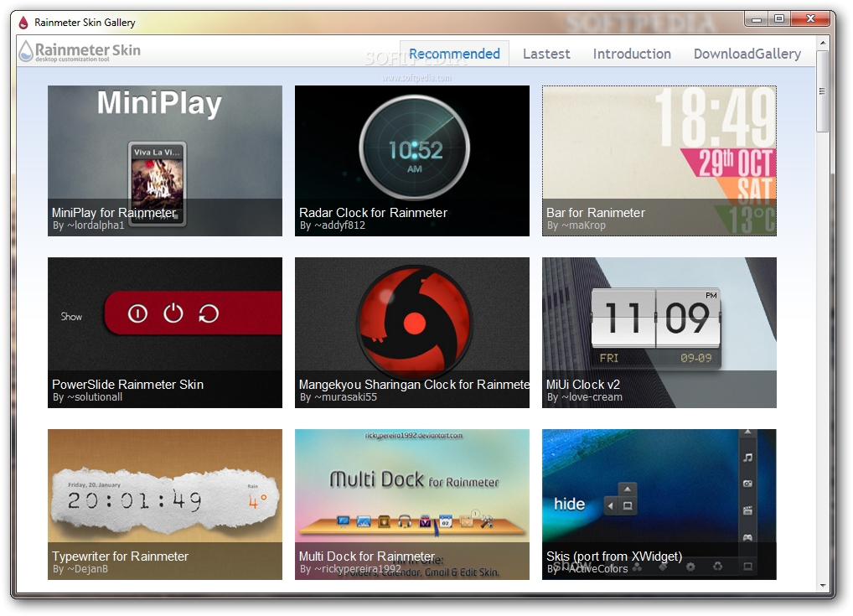Open the Multi Dock for Rainmeter skin
The image size is (853, 616).
click(x=411, y=505)
